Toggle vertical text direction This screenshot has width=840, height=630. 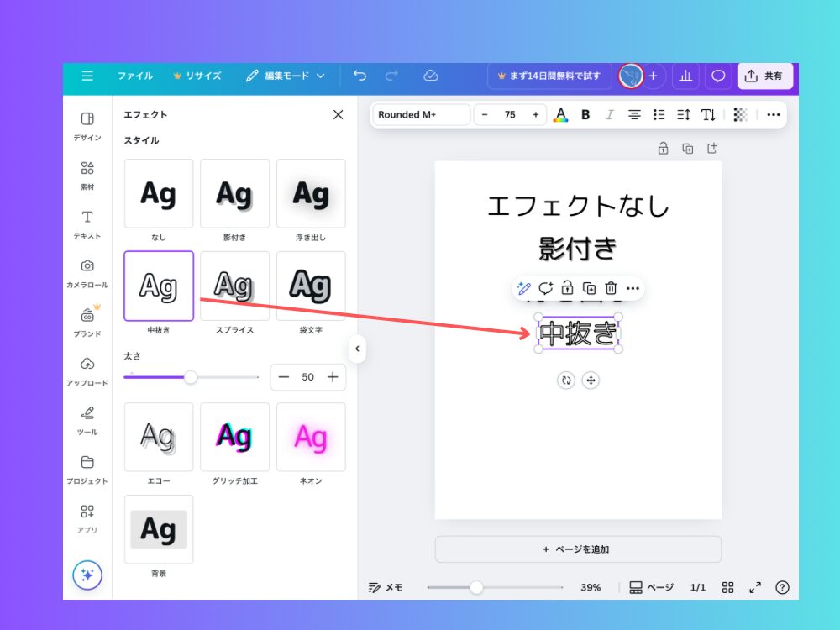click(708, 114)
